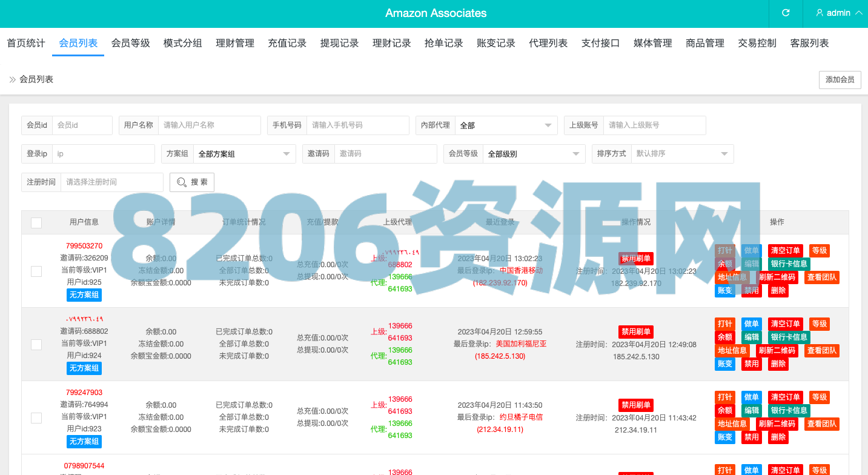868x475 pixels.
Task: Open the 内部代理 dropdown
Action: [506, 125]
